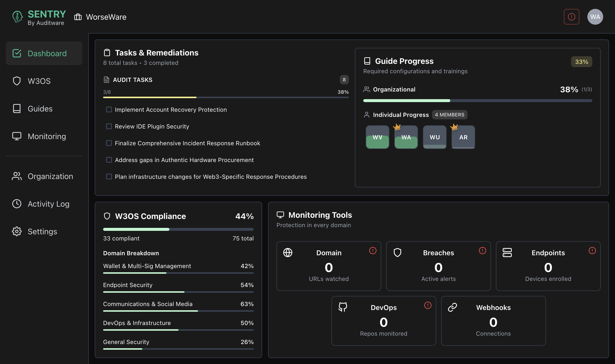Mark Review IDE Plugin Security as complete

point(109,126)
